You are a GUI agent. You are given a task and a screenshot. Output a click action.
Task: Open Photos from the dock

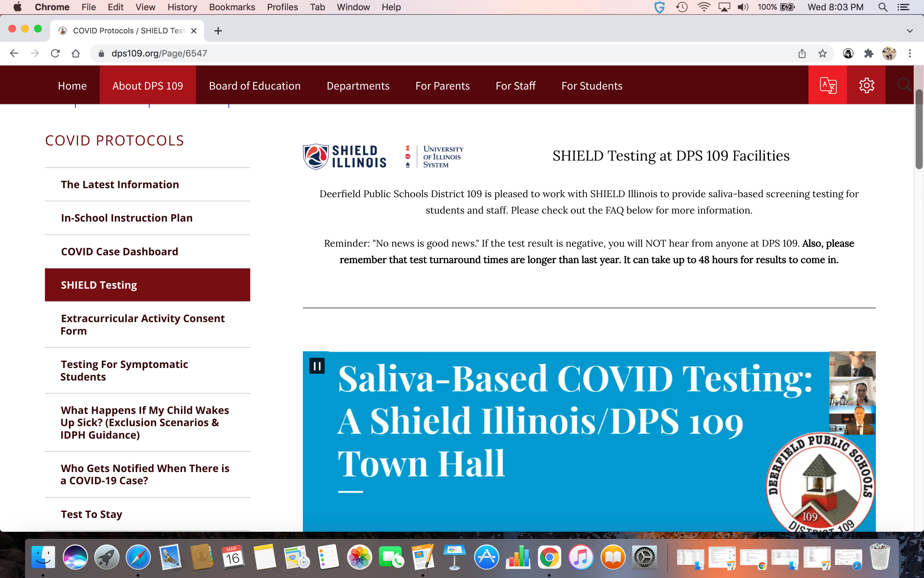359,557
